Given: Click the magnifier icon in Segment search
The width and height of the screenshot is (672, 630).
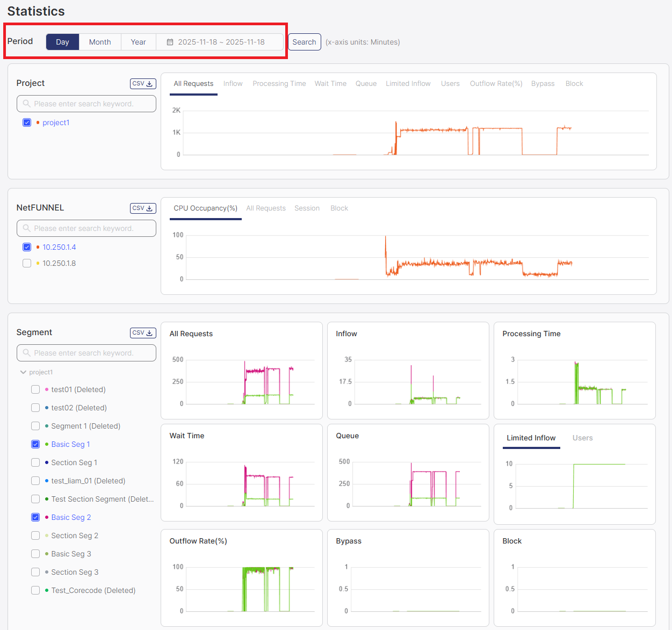Looking at the screenshot, I should click(26, 353).
